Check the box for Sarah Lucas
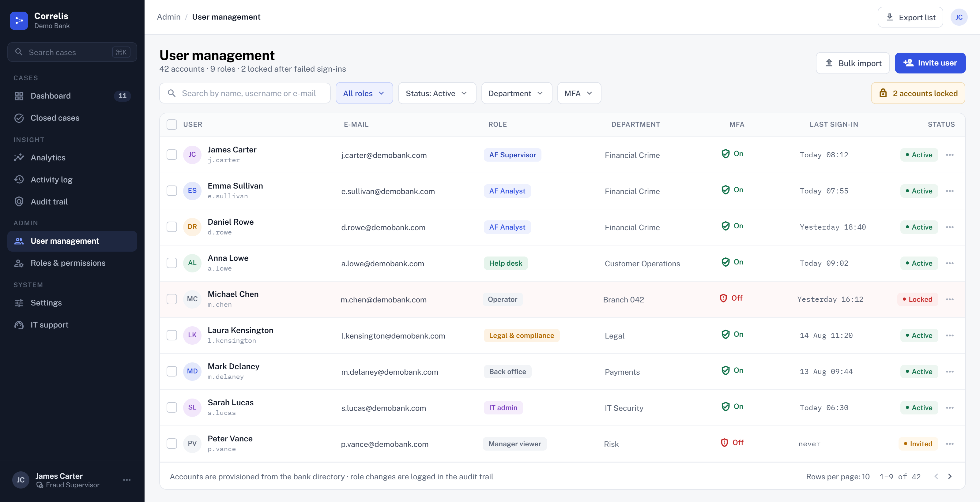980x502 pixels. pos(172,408)
